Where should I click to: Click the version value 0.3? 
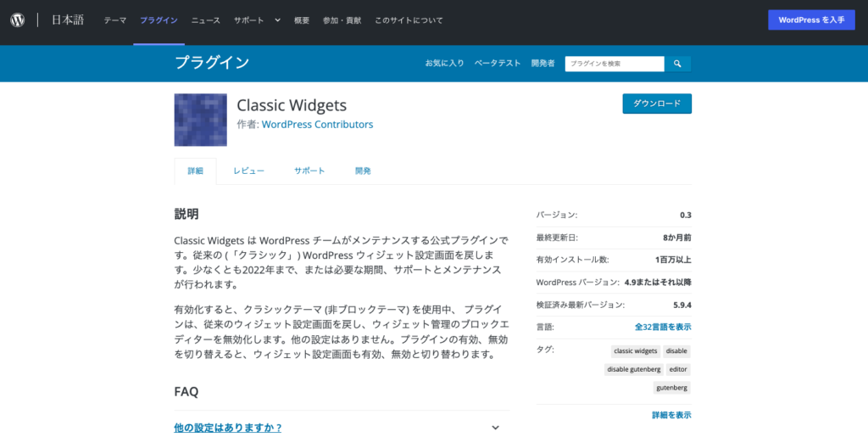[686, 215]
